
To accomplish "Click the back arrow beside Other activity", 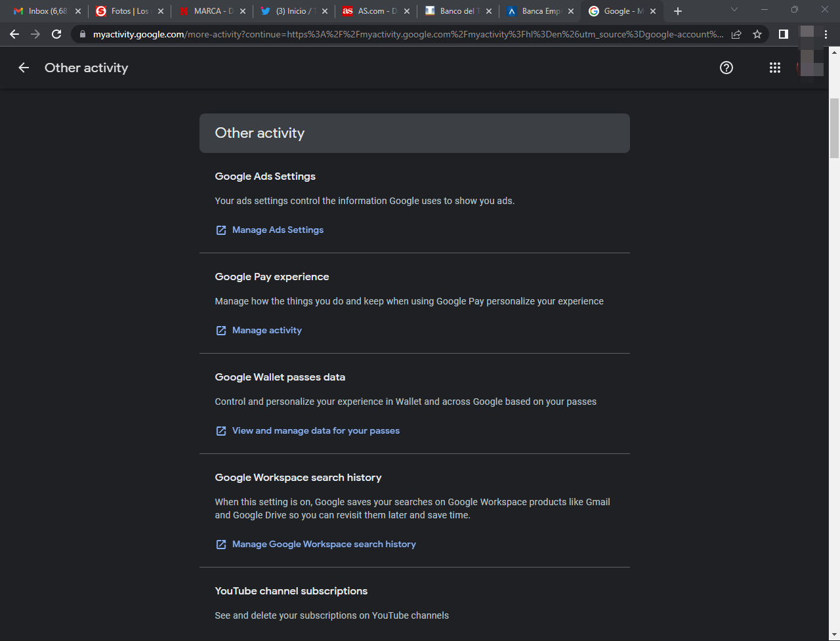I will 24,68.
